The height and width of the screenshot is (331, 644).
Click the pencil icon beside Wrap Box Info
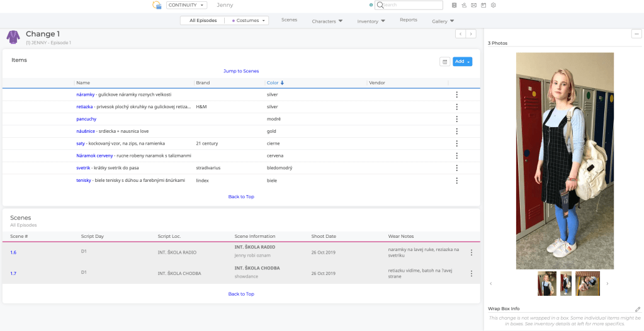637,309
